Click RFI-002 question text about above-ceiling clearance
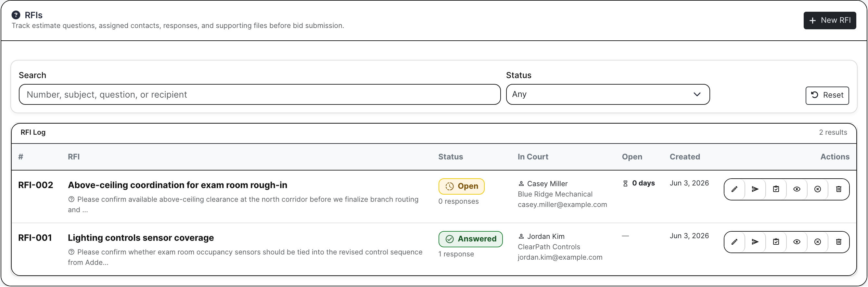868x287 pixels. point(243,205)
